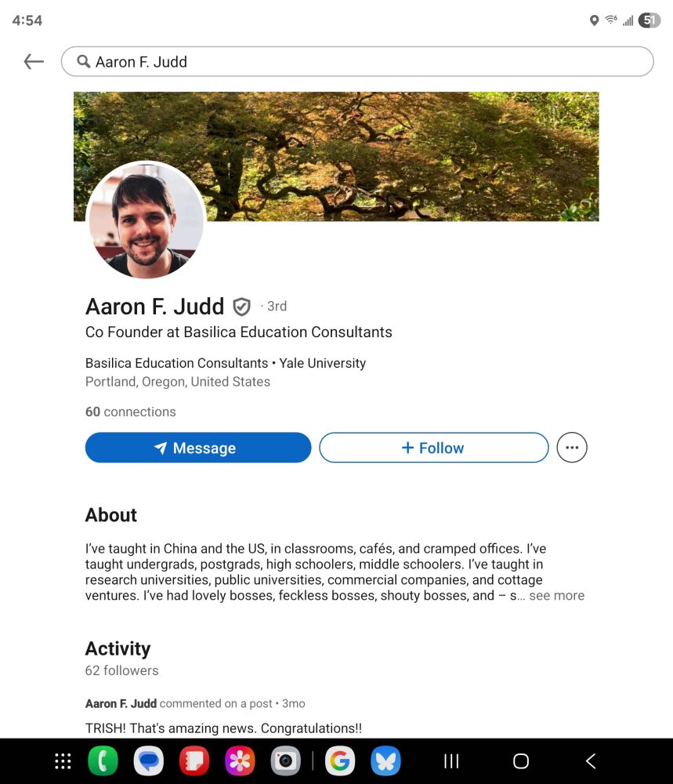Tap the search magnifier icon
Image resolution: width=673 pixels, height=784 pixels.
(83, 61)
